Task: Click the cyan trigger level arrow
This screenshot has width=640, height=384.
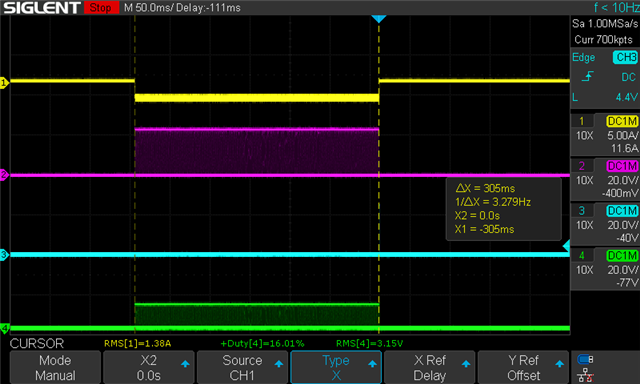Action: click(566, 246)
